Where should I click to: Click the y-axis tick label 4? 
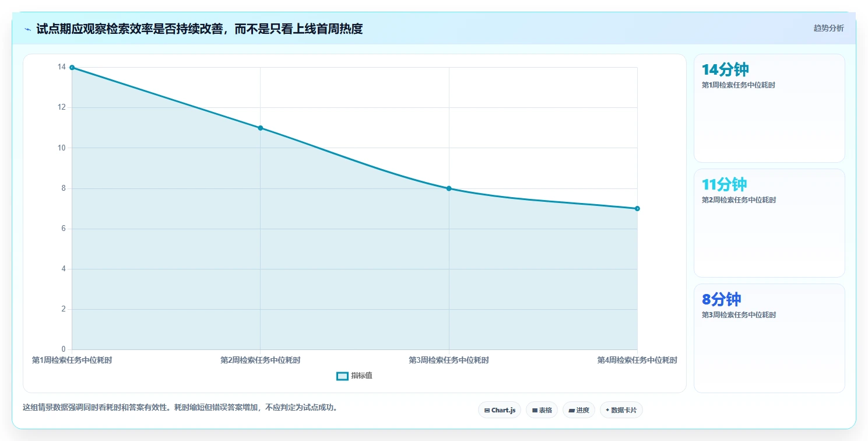(x=64, y=269)
